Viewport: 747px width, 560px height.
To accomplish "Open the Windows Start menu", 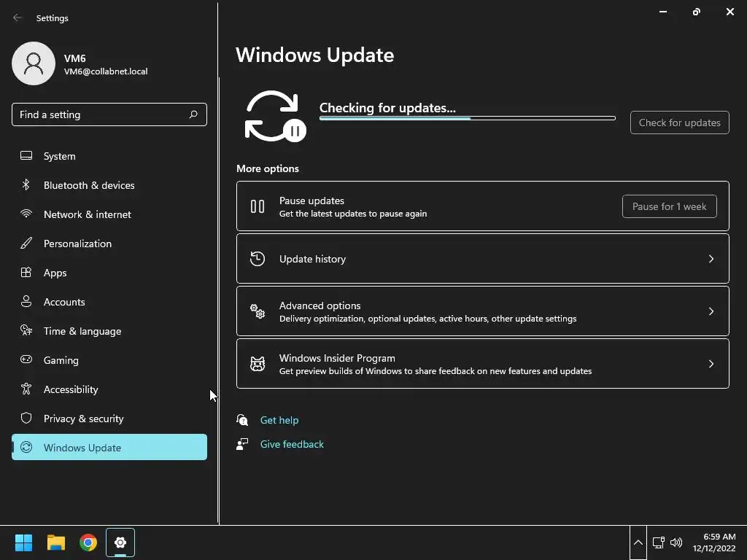I will pyautogui.click(x=23, y=542).
